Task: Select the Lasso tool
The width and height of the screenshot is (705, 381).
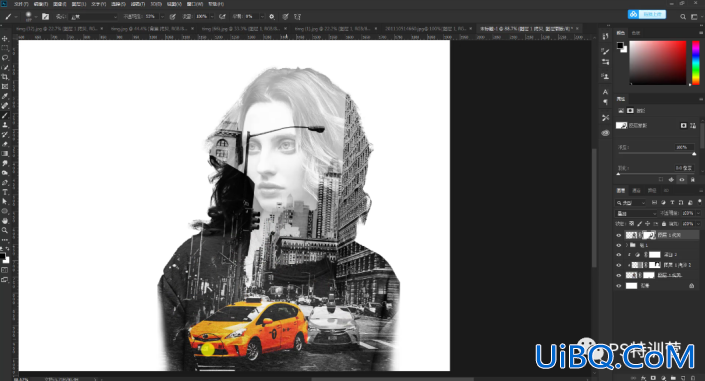Action: coord(5,58)
